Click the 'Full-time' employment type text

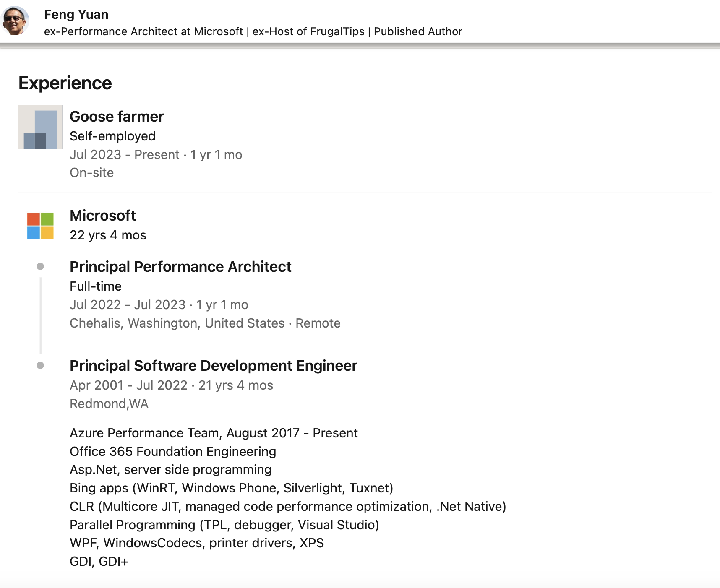[96, 286]
